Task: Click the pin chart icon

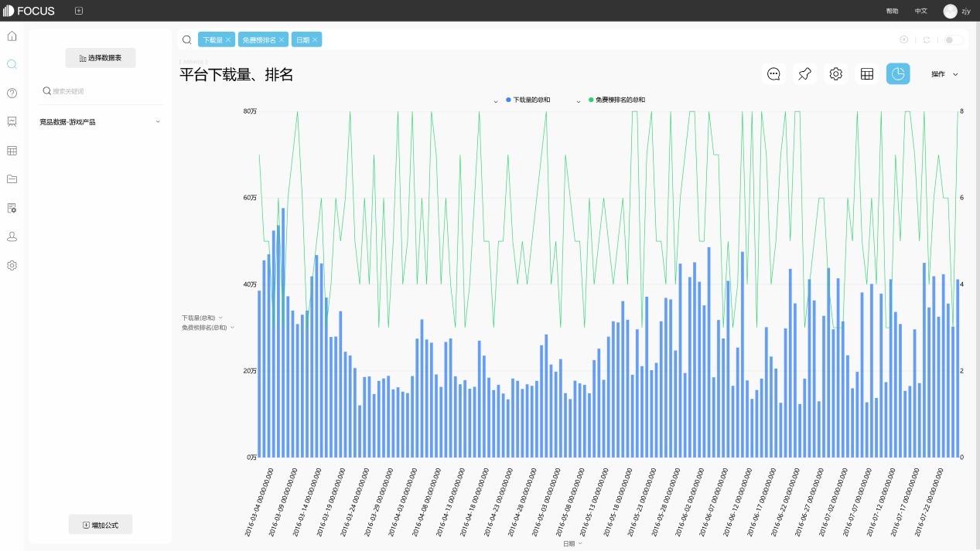Action: pos(804,74)
